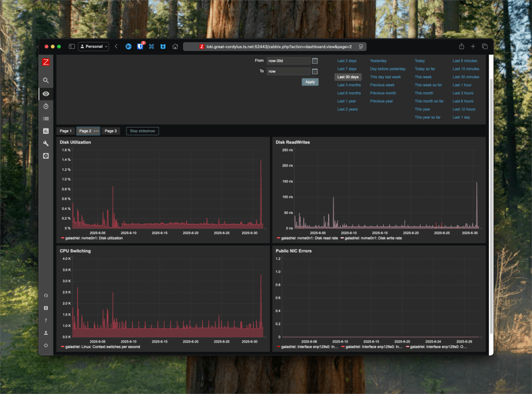Switch to the Page 3 tab
The height and width of the screenshot is (394, 532).
[x=111, y=131]
